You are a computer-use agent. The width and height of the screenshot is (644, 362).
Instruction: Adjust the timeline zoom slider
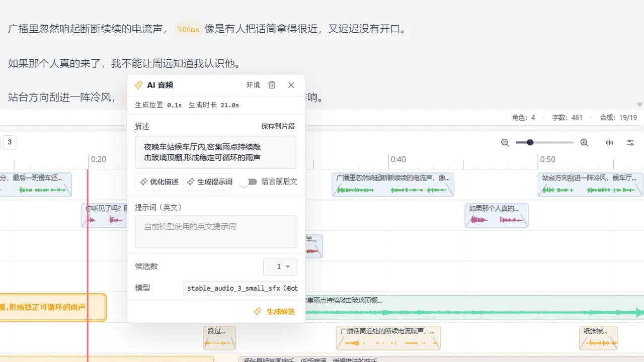tap(544, 143)
